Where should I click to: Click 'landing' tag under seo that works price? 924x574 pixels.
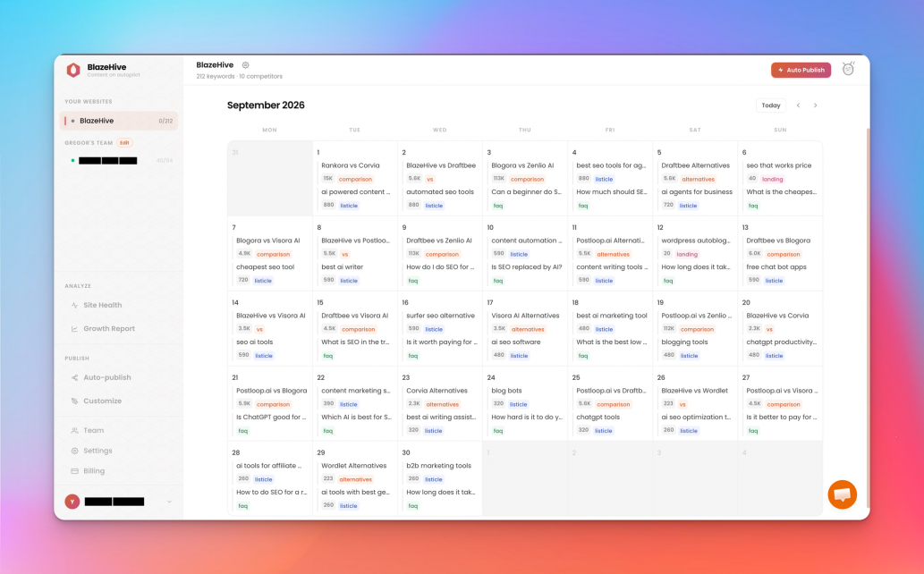(x=773, y=179)
